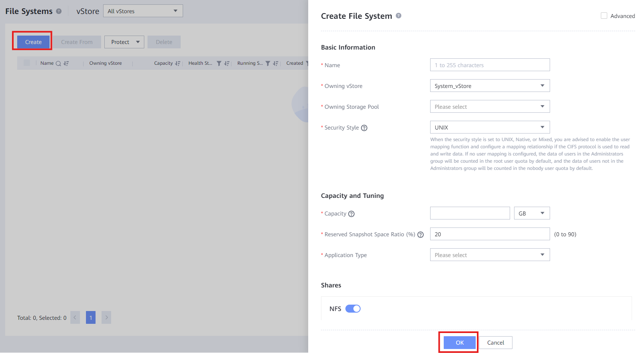This screenshot has width=644, height=353.
Task: Open the Protect dropdown menu
Action: click(x=124, y=42)
